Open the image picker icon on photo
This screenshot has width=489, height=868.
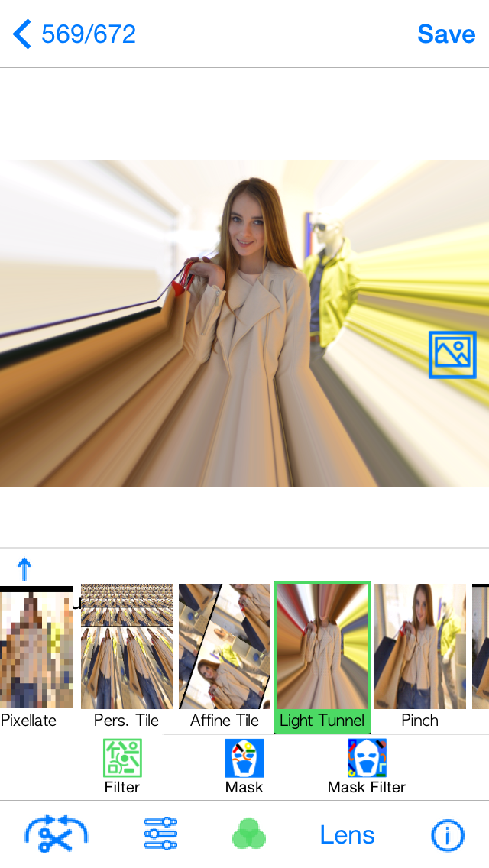(x=452, y=355)
